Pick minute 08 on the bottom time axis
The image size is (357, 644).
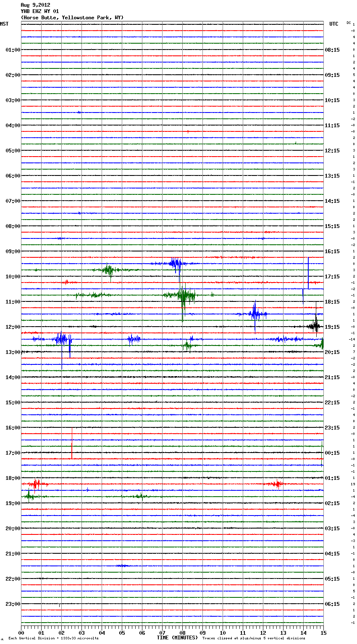click(182, 633)
